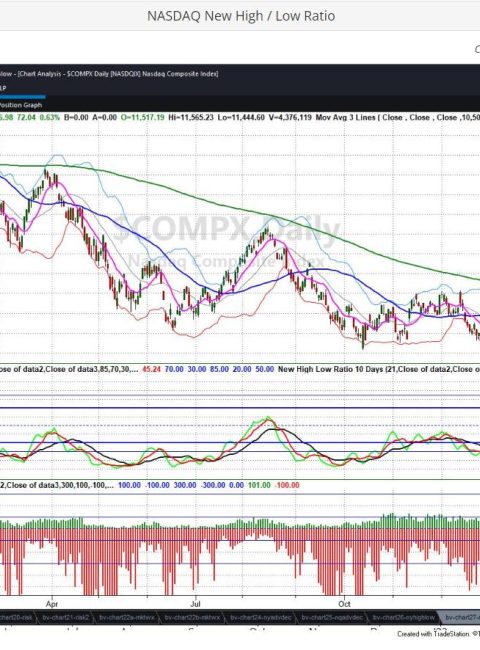Select the Jul marker on time axis
480x650 pixels.
195,604
